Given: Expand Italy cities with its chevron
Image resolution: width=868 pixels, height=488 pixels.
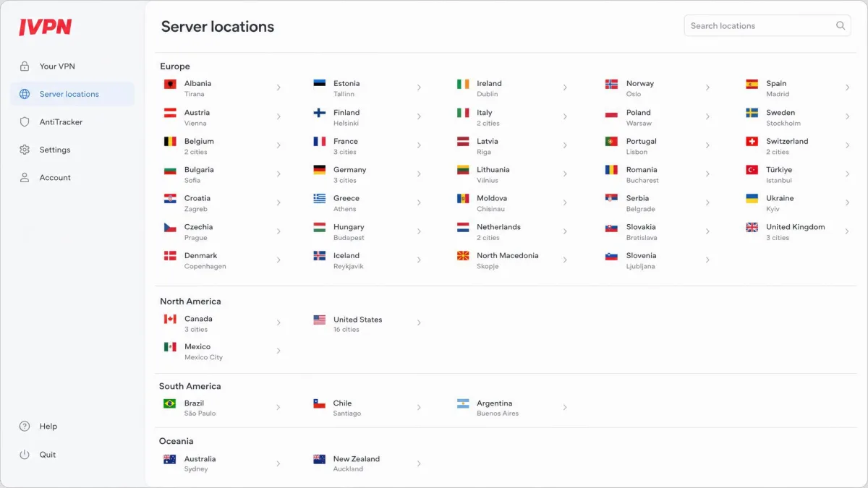Looking at the screenshot, I should (x=565, y=116).
